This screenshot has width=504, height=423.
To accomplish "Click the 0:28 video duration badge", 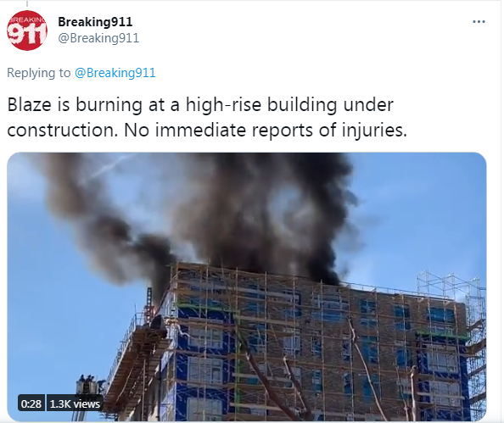I will (31, 404).
